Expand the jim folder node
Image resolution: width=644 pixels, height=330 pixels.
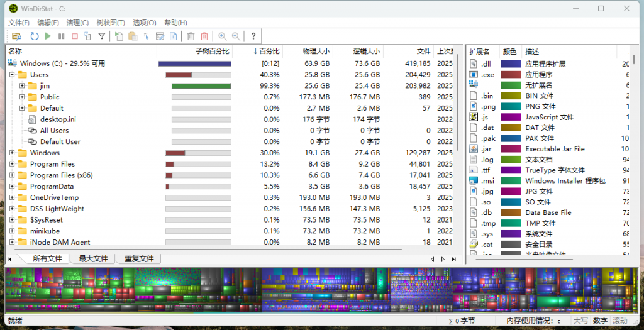[x=22, y=85]
